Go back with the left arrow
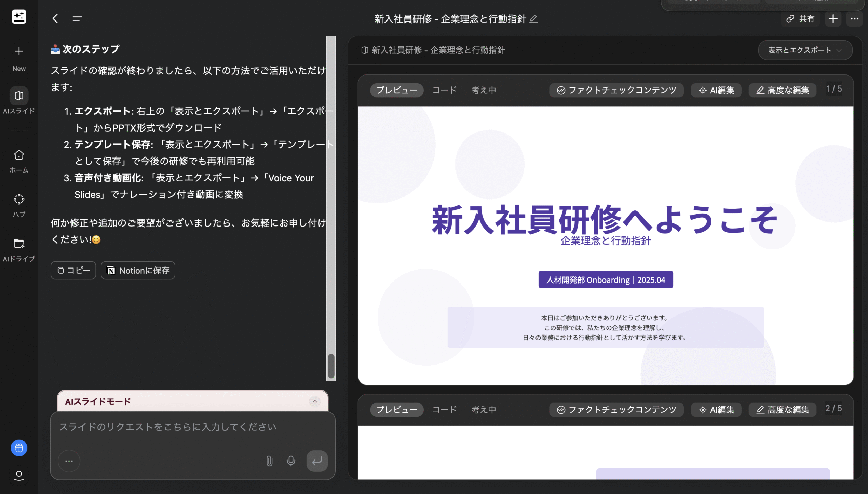The width and height of the screenshot is (868, 494). click(x=55, y=18)
